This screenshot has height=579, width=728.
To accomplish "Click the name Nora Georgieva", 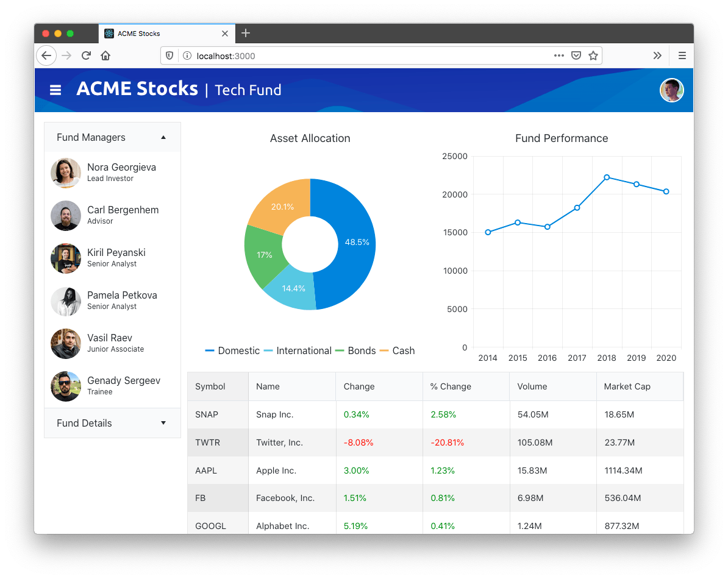I will pos(122,167).
